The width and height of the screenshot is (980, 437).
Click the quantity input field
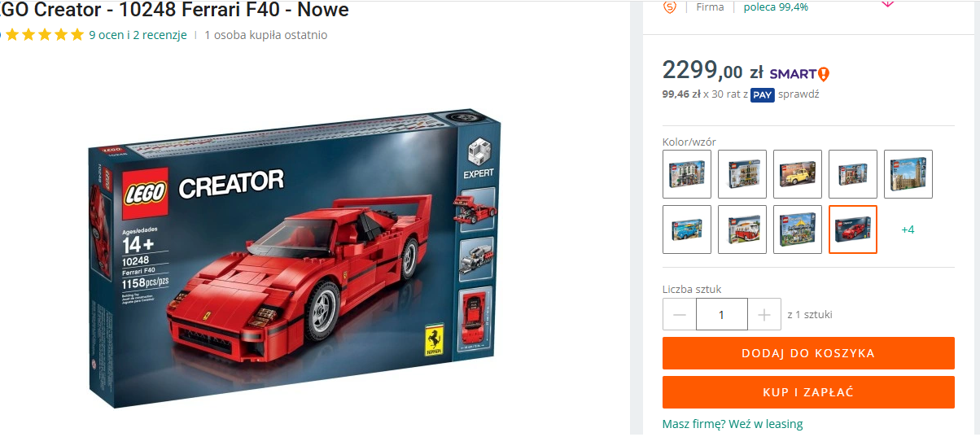[x=722, y=314]
